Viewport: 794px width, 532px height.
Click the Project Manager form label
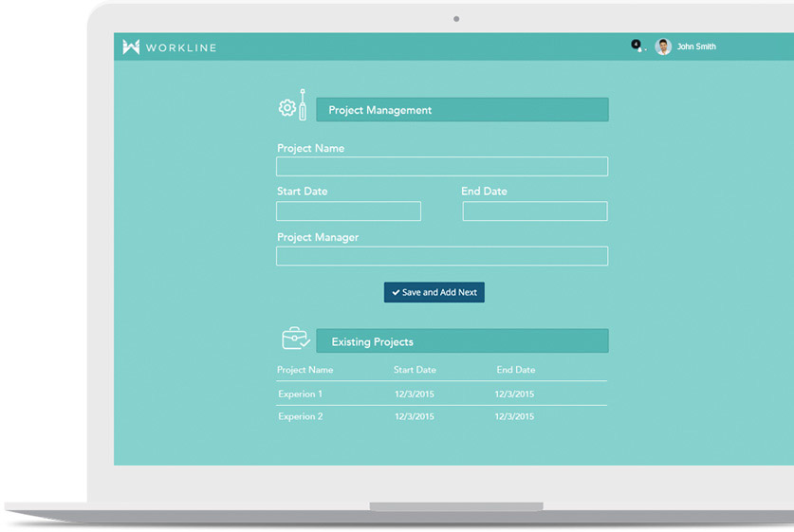pyautogui.click(x=318, y=237)
